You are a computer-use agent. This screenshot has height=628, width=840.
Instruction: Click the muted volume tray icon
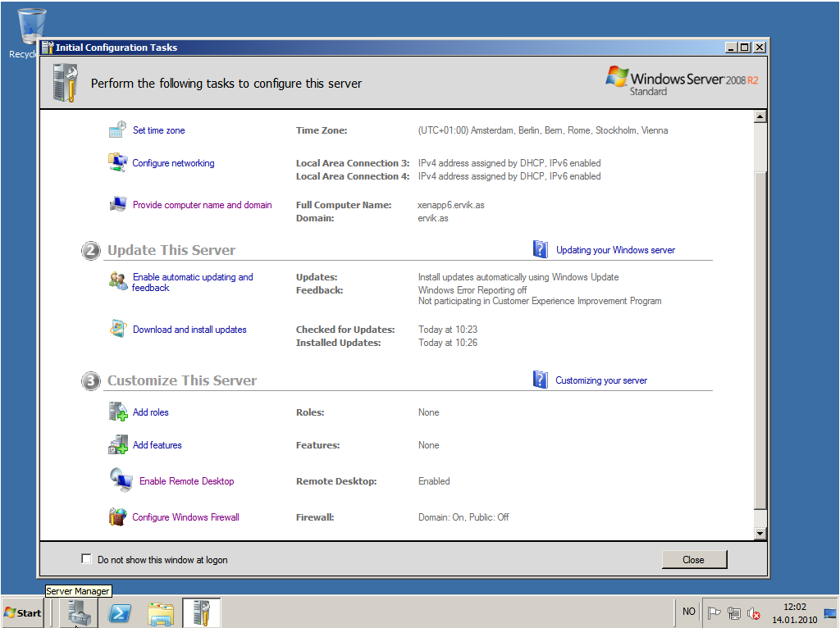click(754, 613)
